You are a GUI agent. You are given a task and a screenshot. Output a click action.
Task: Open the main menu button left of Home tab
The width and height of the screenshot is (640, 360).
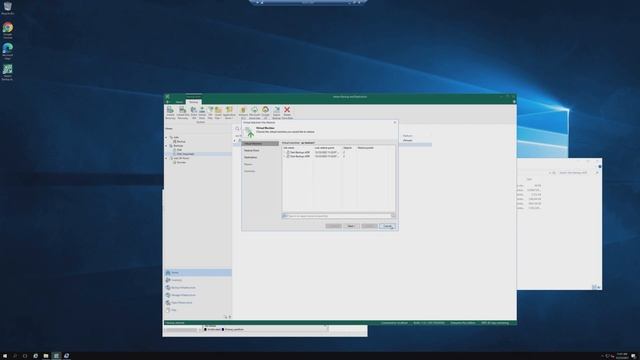click(x=168, y=102)
